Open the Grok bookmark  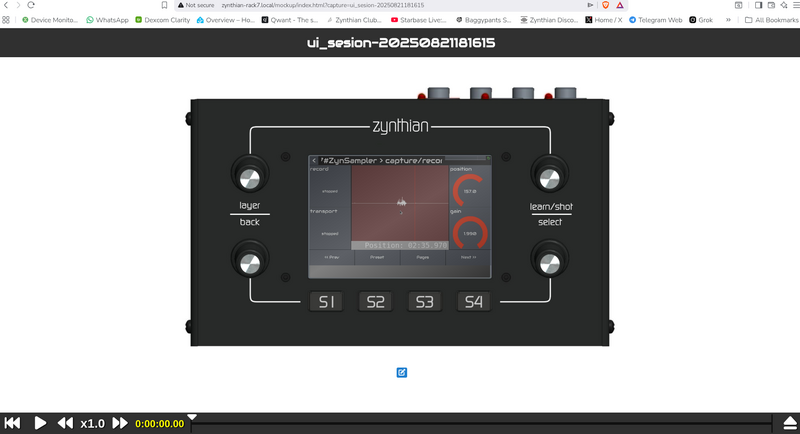point(701,20)
